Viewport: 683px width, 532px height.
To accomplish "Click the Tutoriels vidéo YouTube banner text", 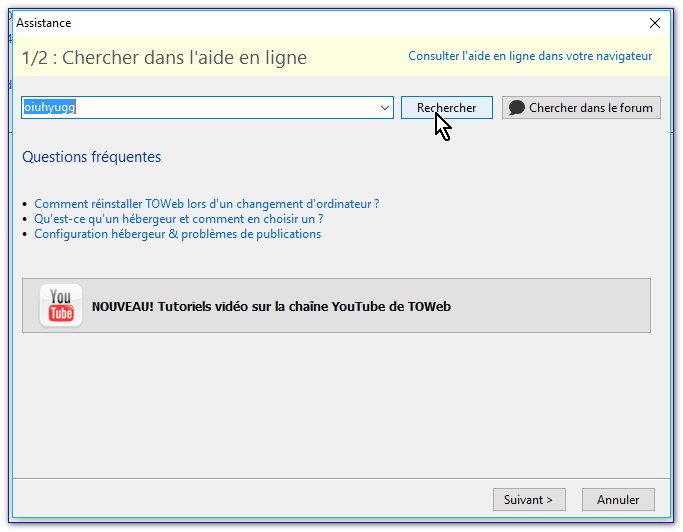I will click(271, 307).
